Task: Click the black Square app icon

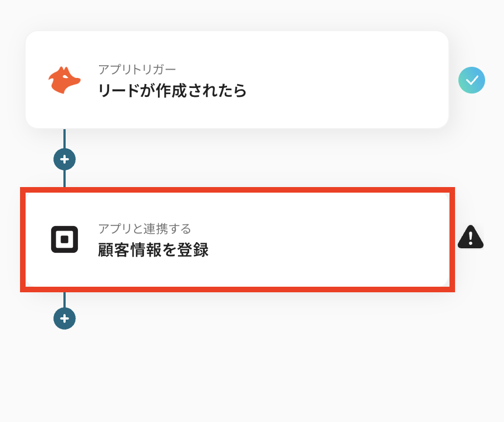Action: (x=65, y=239)
